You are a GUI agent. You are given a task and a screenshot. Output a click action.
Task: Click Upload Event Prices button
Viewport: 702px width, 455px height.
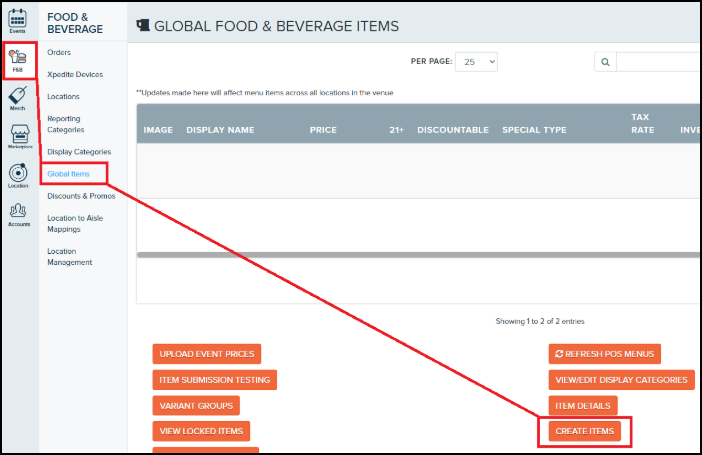click(x=207, y=354)
